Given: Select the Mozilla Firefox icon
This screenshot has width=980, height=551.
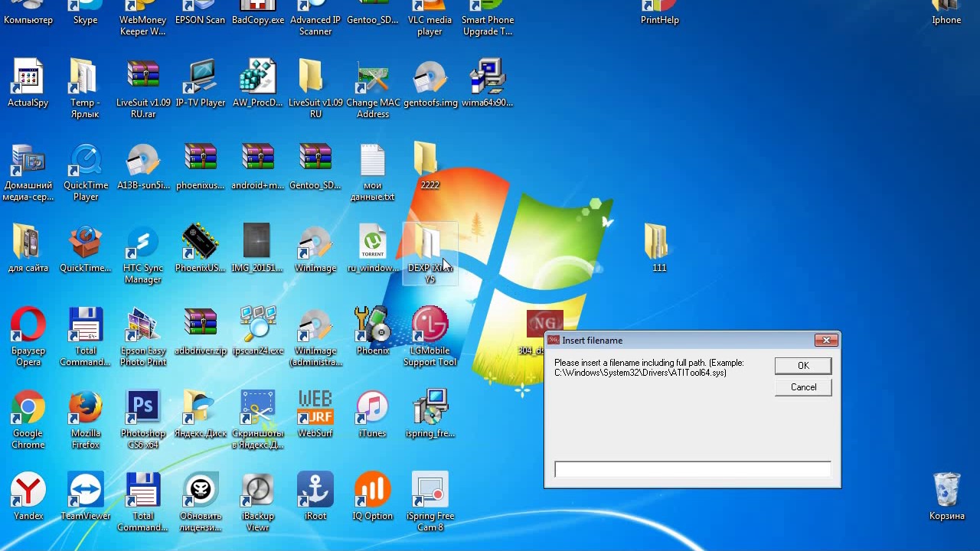Looking at the screenshot, I should [x=86, y=419].
